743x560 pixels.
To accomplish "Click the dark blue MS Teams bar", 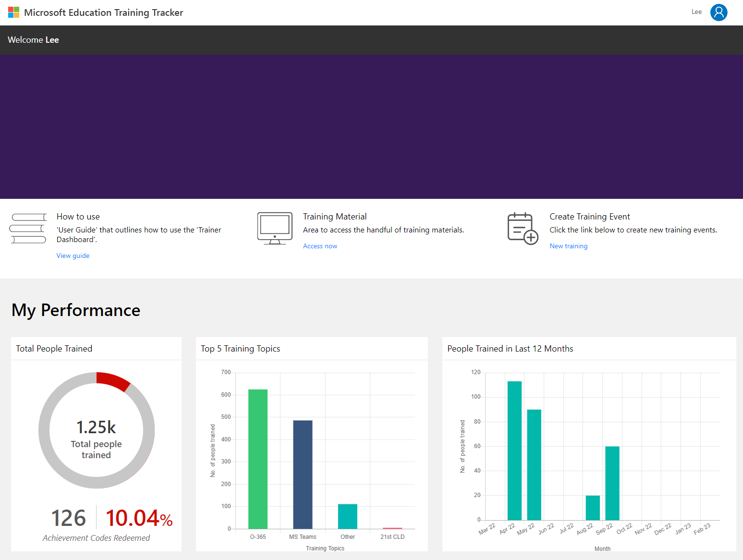I will point(303,475).
